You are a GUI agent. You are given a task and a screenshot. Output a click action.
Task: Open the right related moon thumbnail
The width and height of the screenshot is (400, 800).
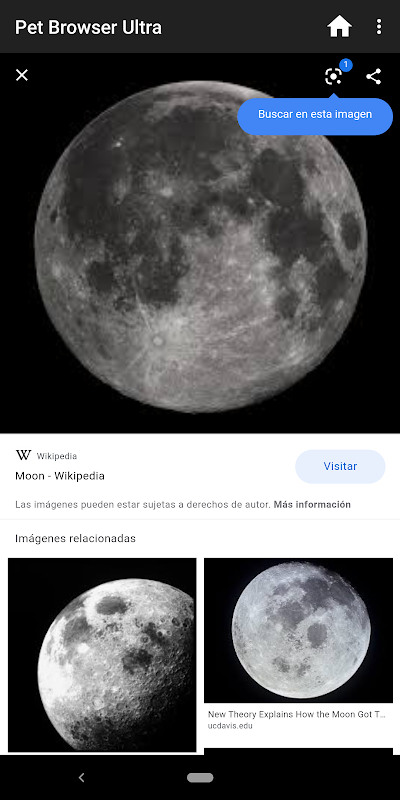point(298,630)
